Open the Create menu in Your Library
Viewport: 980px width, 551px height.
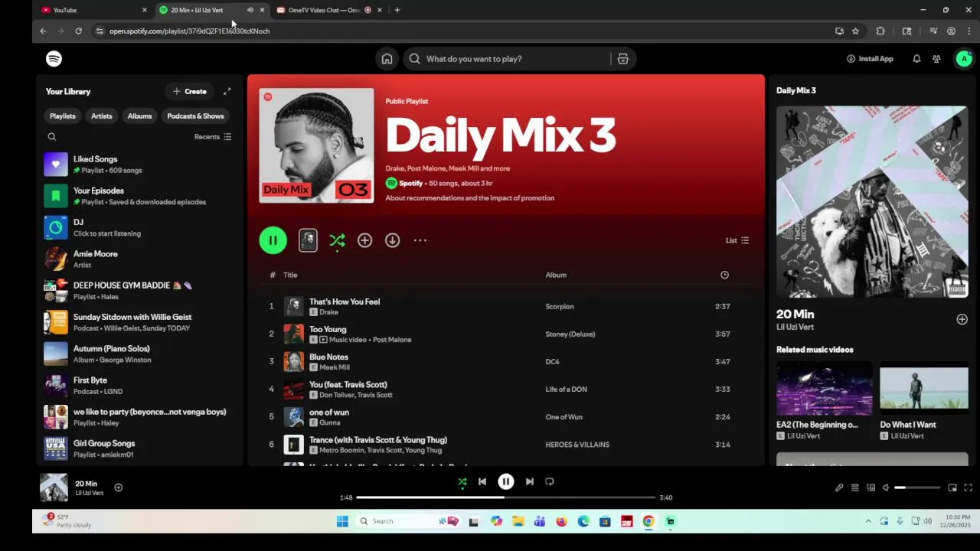pyautogui.click(x=189, y=92)
